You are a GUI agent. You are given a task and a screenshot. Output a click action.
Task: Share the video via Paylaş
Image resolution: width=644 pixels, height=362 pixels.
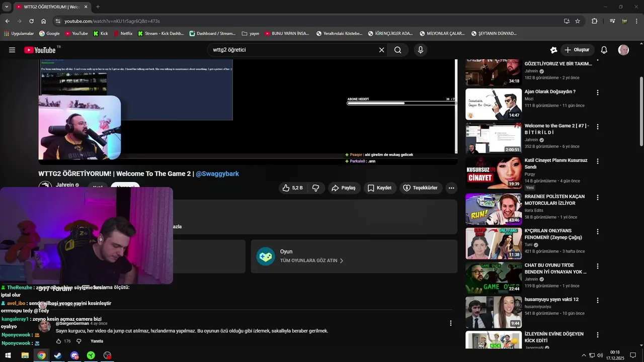(x=344, y=188)
